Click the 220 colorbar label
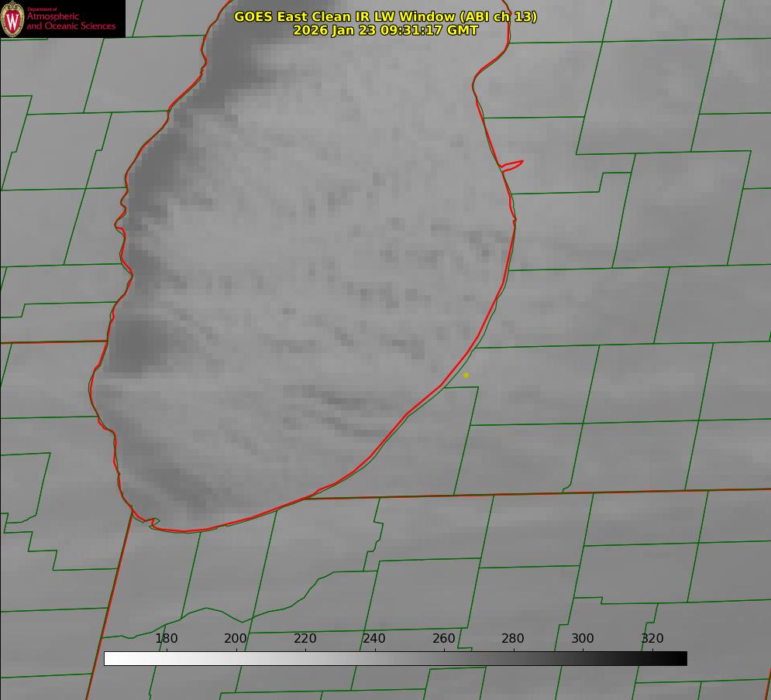 [305, 638]
